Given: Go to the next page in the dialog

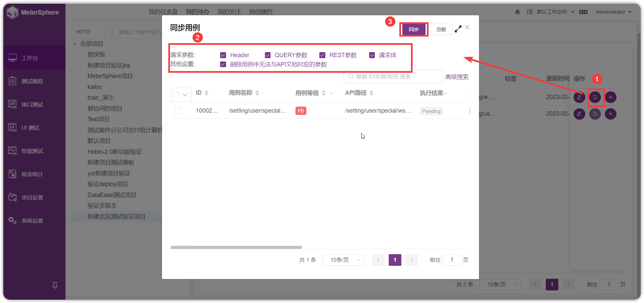Looking at the screenshot, I should click(412, 260).
